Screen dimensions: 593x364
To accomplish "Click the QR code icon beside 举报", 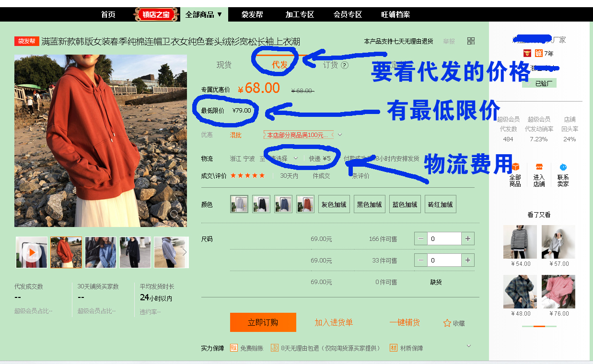I will click(471, 41).
